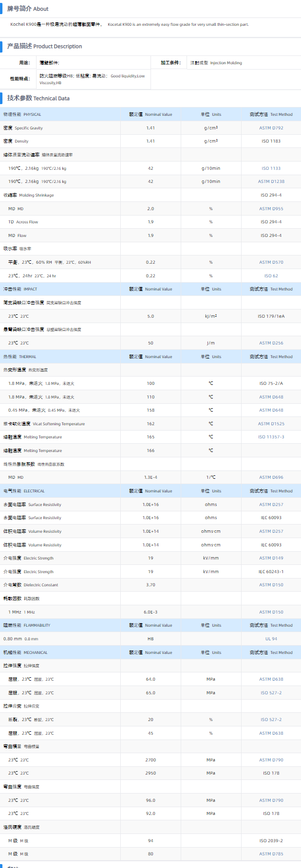Image resolution: width=301 pixels, height=868 pixels.
Task: Open ASTM D648 link in 0.45 MPa row
Action: point(271,410)
